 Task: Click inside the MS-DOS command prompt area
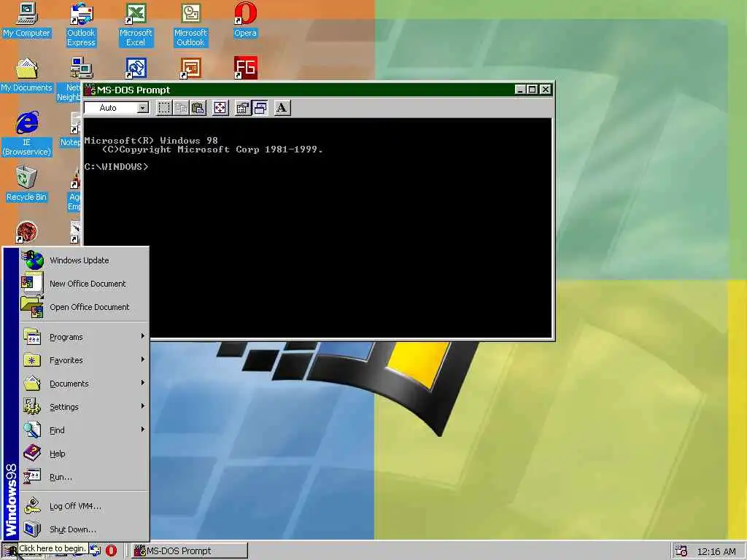318,227
